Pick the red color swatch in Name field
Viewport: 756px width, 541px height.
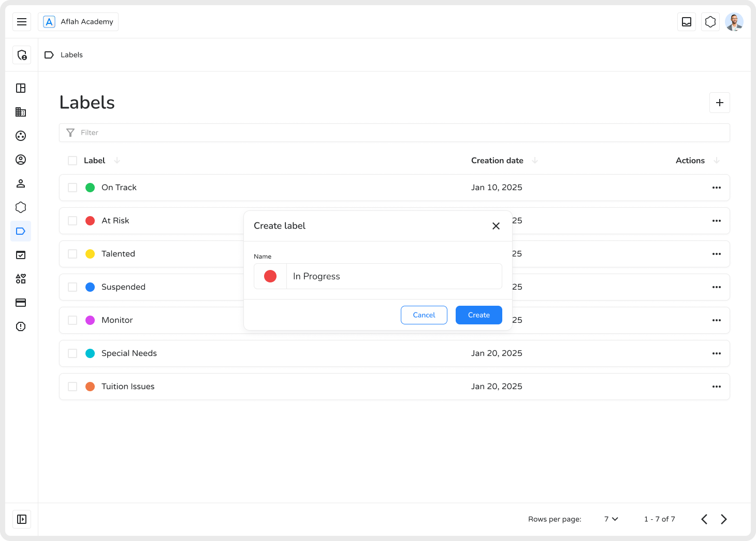click(x=270, y=276)
